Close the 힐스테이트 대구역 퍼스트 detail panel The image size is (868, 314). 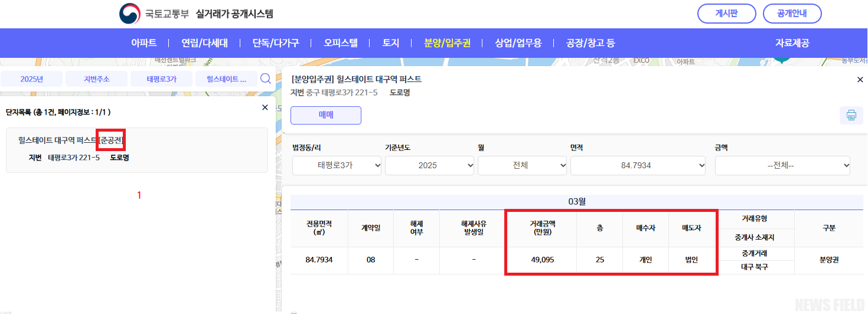click(860, 80)
